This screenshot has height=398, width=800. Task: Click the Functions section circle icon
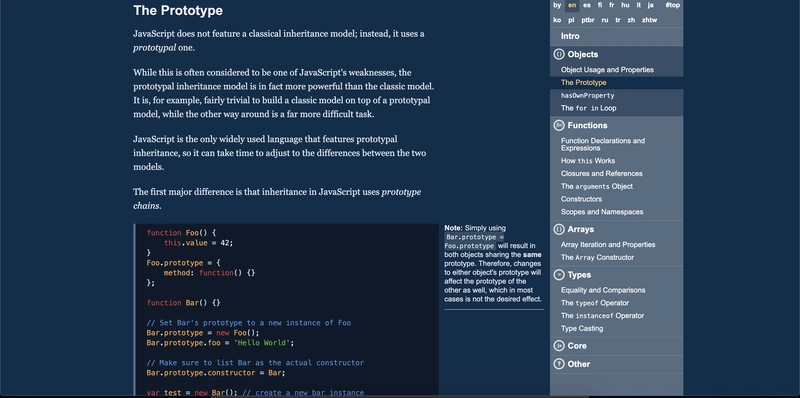click(559, 125)
